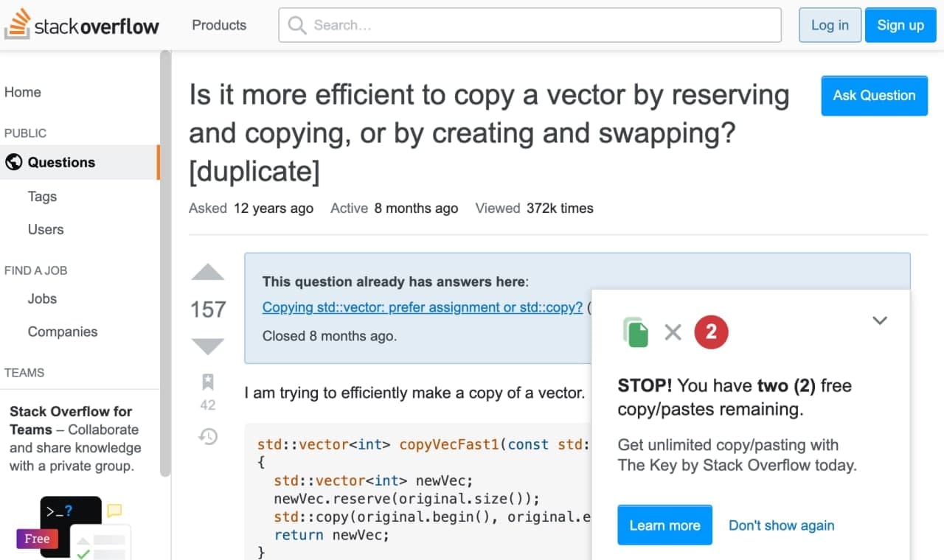Click the search magnifier icon
The image size is (944, 560).
tap(297, 25)
